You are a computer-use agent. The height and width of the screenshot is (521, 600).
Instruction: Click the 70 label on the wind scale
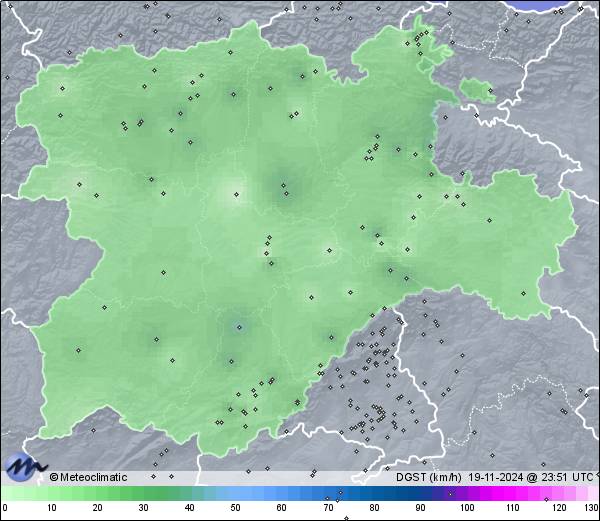[328, 508]
